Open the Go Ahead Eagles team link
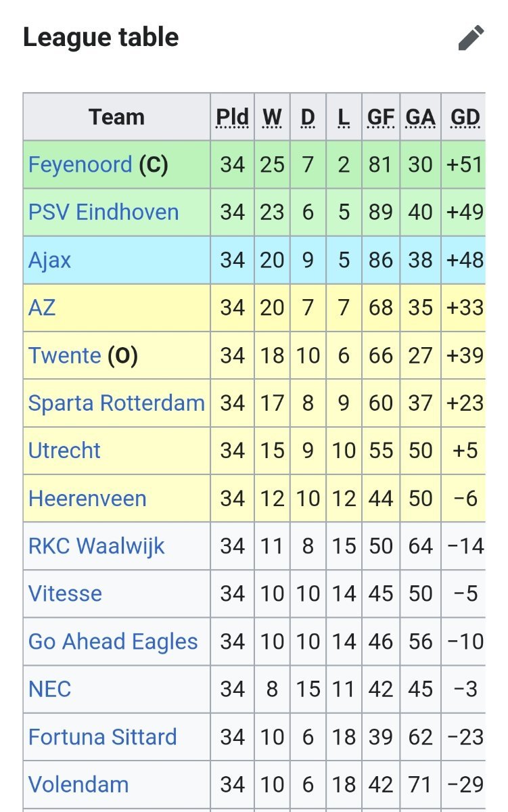Screen dimensions: 508x812 [x=113, y=641]
